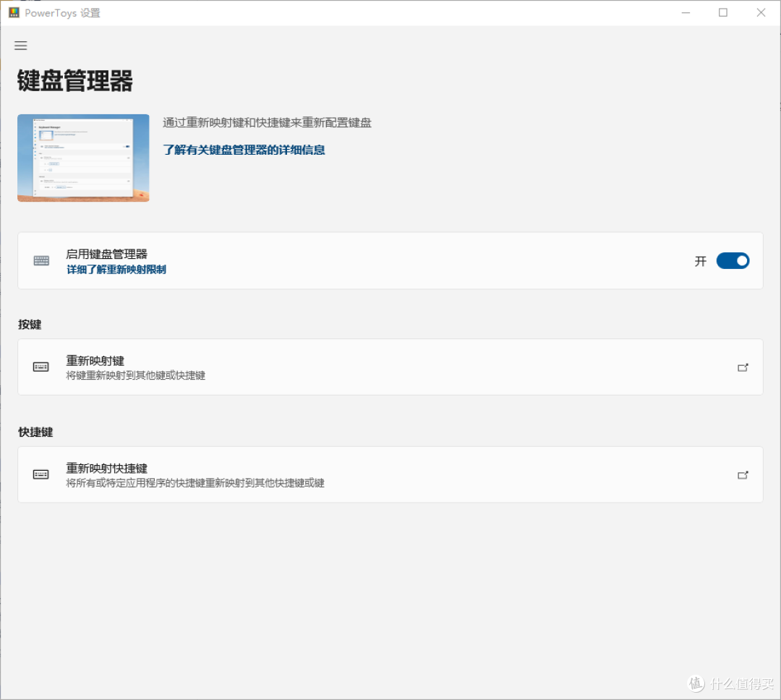Click the keyboard manager preview thumbnail
This screenshot has height=700, width=781.
tap(83, 158)
